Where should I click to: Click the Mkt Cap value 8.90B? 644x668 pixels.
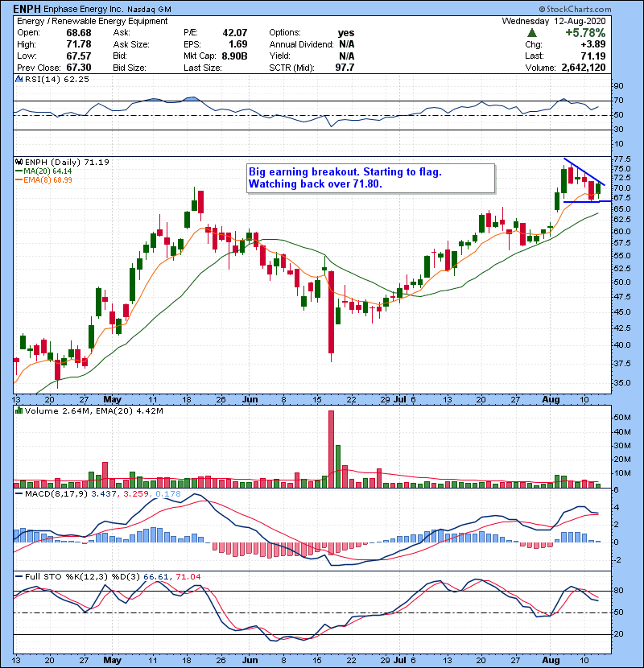(234, 56)
